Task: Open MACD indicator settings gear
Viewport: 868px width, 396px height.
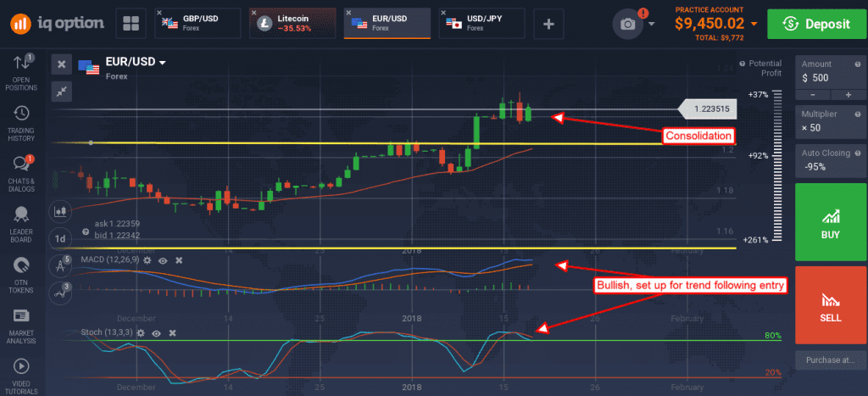Action: pyautogui.click(x=147, y=259)
